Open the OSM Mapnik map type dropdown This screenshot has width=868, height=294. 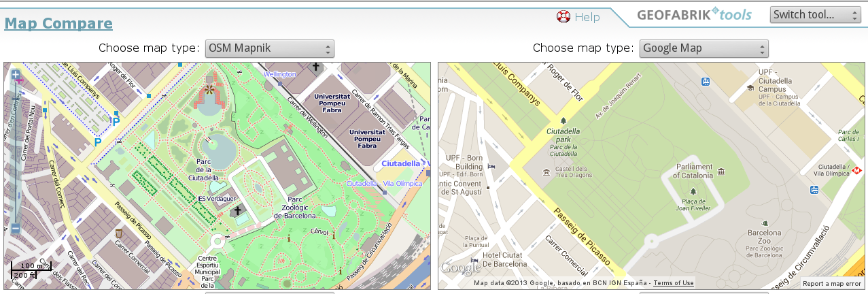[269, 48]
